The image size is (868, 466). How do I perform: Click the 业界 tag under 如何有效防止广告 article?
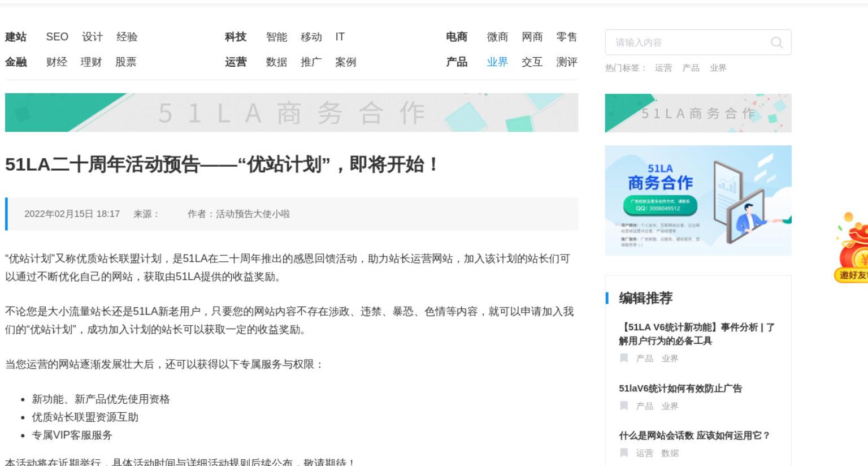coord(670,406)
